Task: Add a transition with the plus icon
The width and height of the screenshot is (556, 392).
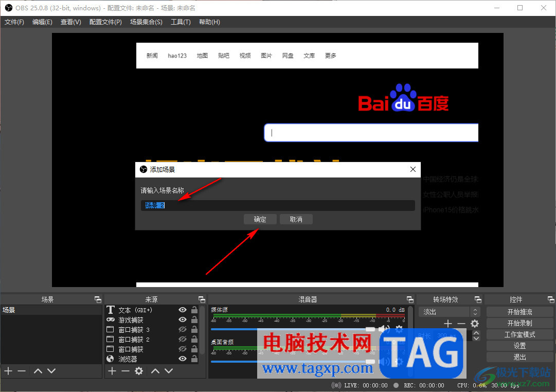Action: tap(448, 324)
